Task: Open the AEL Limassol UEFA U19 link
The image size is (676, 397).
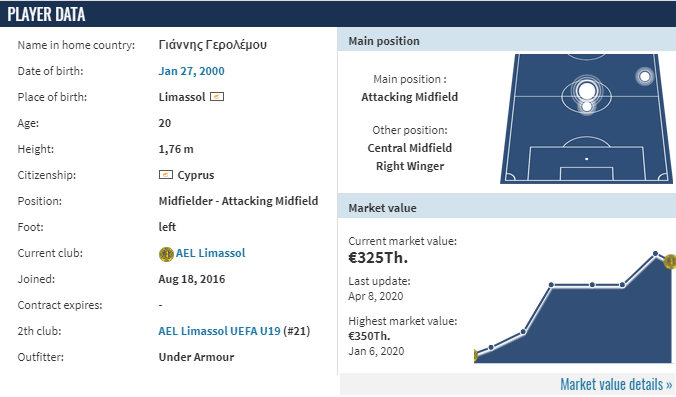Action: click(x=219, y=331)
